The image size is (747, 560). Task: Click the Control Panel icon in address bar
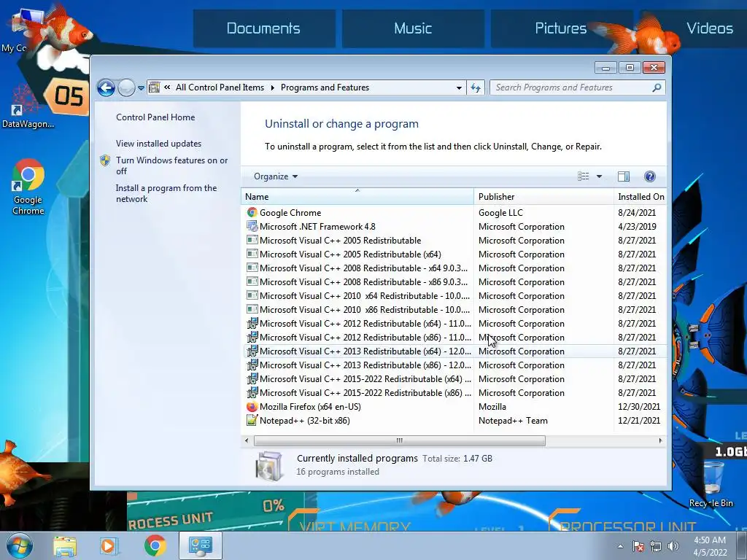pyautogui.click(x=155, y=87)
